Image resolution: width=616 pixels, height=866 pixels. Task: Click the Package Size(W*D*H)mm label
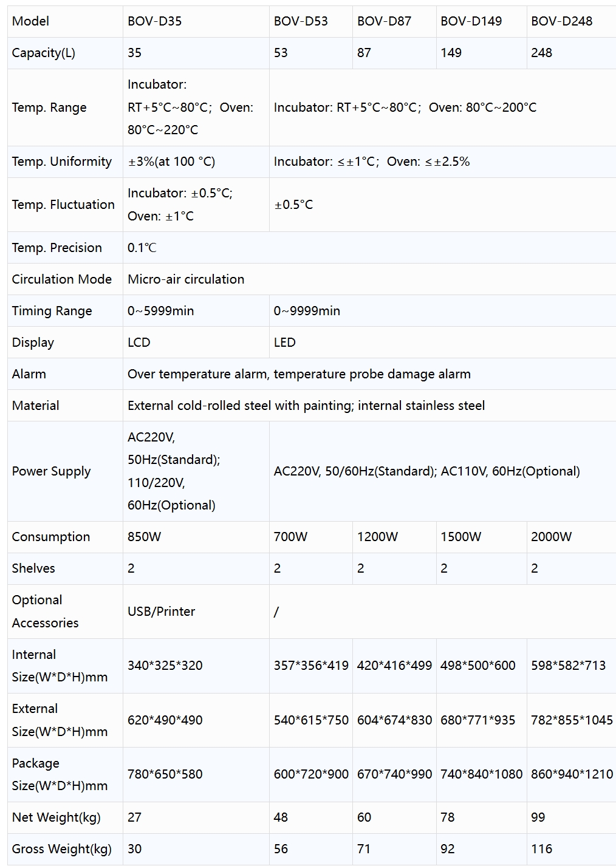pos(60,774)
